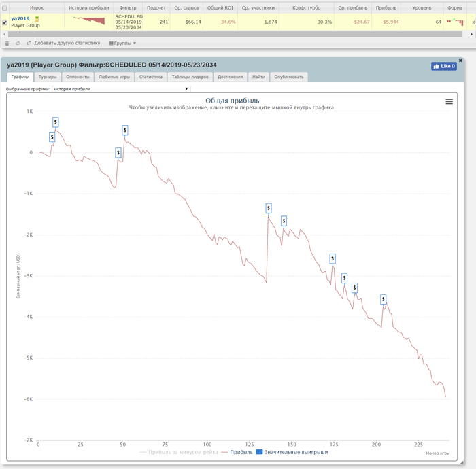Open the Выбранные графики dropdown
This screenshot has width=476, height=469.
[x=121, y=89]
